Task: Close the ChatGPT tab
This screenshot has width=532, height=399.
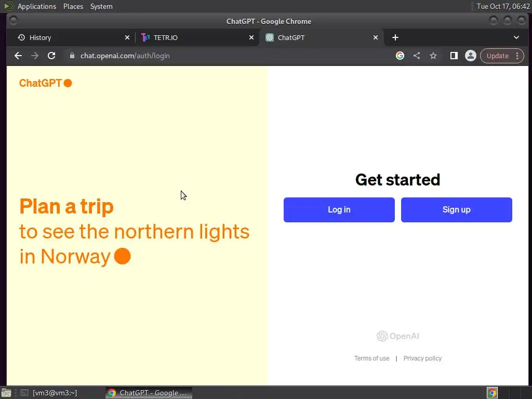Action: pyautogui.click(x=376, y=37)
